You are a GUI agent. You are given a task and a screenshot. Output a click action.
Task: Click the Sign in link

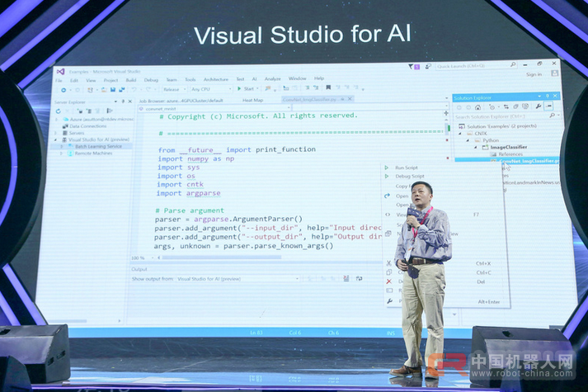click(534, 74)
